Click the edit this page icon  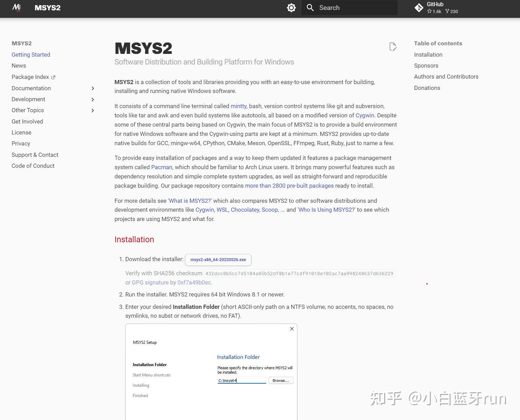pos(393,47)
